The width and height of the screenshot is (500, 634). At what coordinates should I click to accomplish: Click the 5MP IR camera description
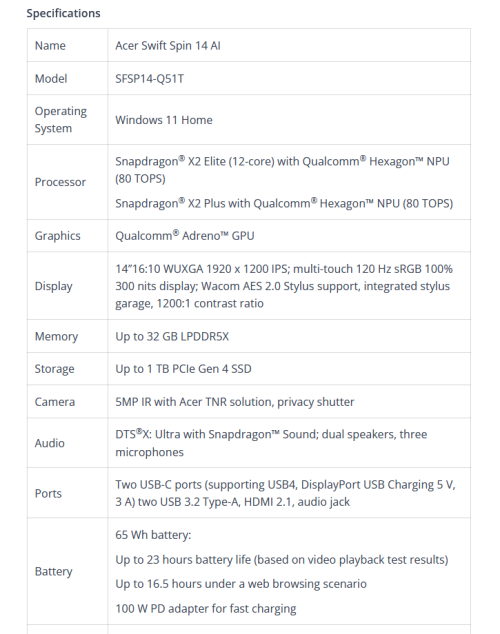tap(235, 402)
